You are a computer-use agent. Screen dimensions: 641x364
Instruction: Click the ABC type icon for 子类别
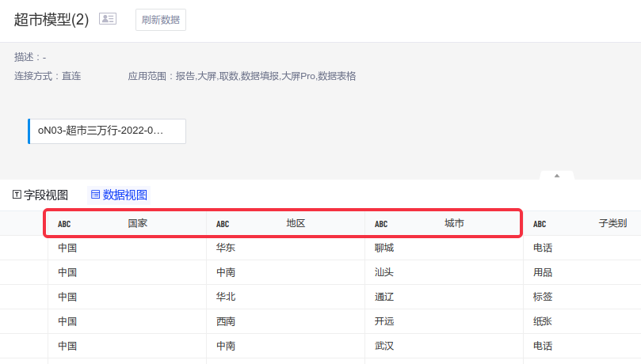pos(540,224)
